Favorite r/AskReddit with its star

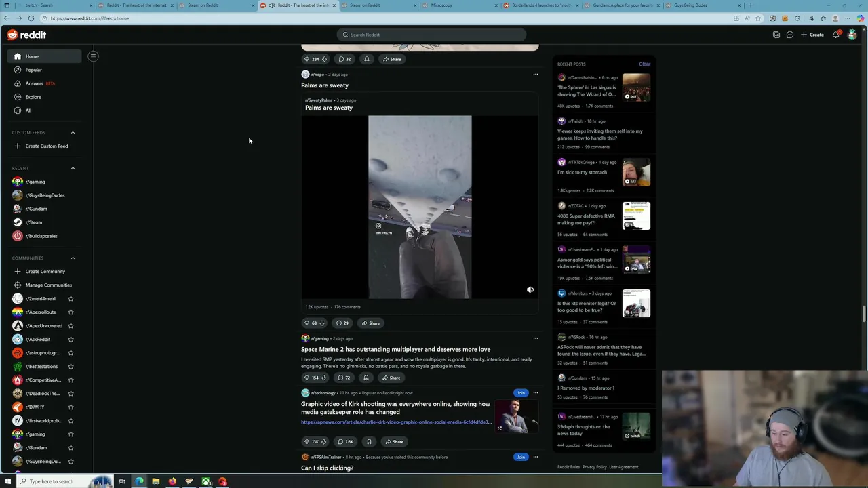71,340
